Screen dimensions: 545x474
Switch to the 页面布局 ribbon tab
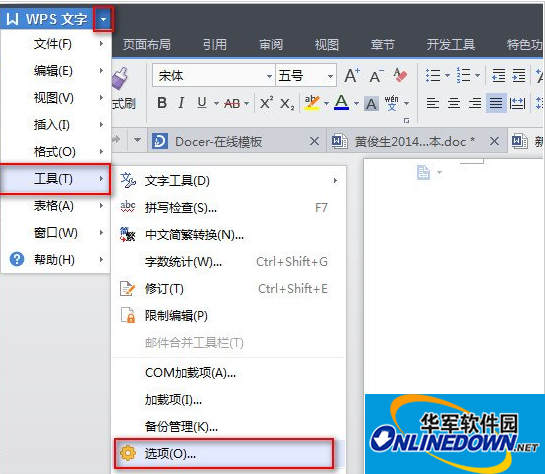coord(147,44)
